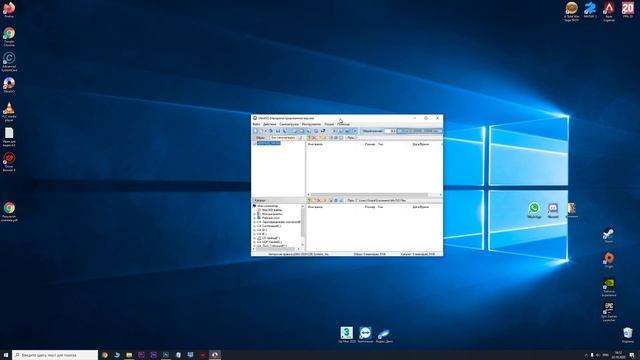Select the Зарезервировано системой drive in the tree

pos(281,222)
